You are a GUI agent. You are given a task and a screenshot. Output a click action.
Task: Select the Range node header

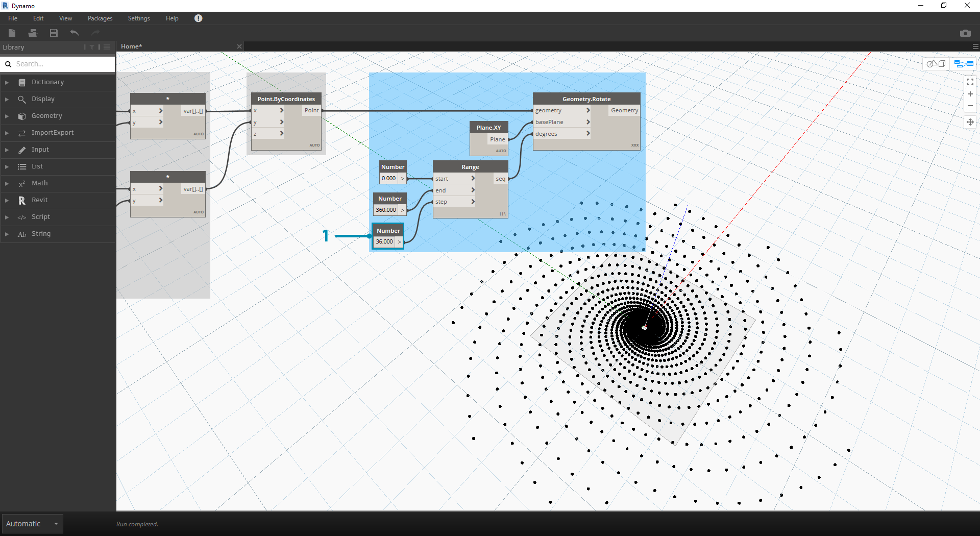(x=470, y=167)
